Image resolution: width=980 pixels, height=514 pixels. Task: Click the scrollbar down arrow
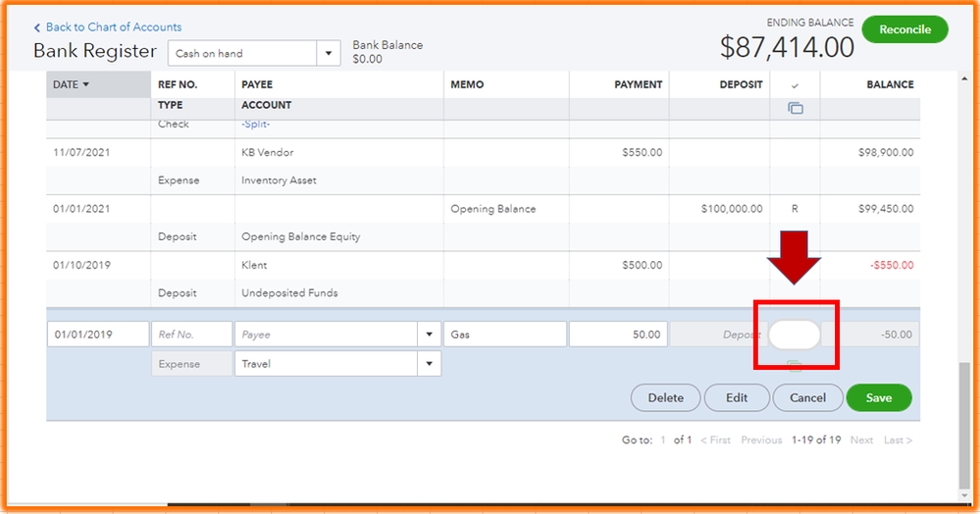pos(963,496)
